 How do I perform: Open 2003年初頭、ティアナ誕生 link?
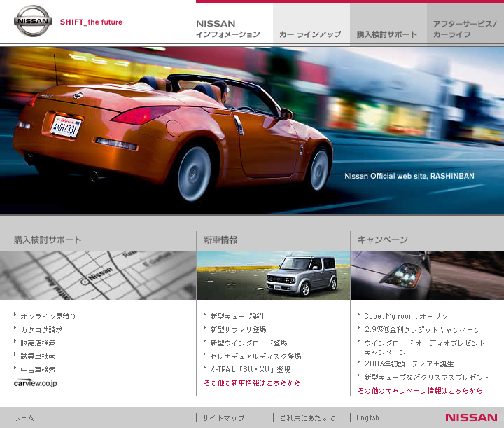pyautogui.click(x=409, y=364)
